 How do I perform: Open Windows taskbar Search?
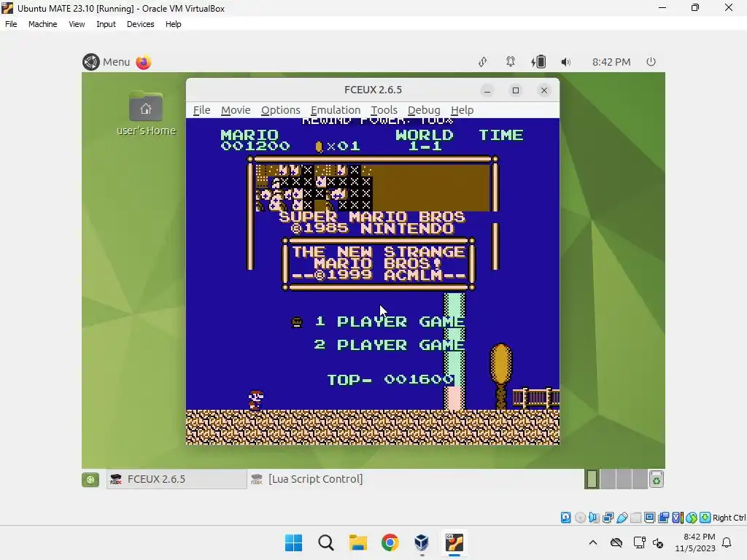(x=326, y=542)
